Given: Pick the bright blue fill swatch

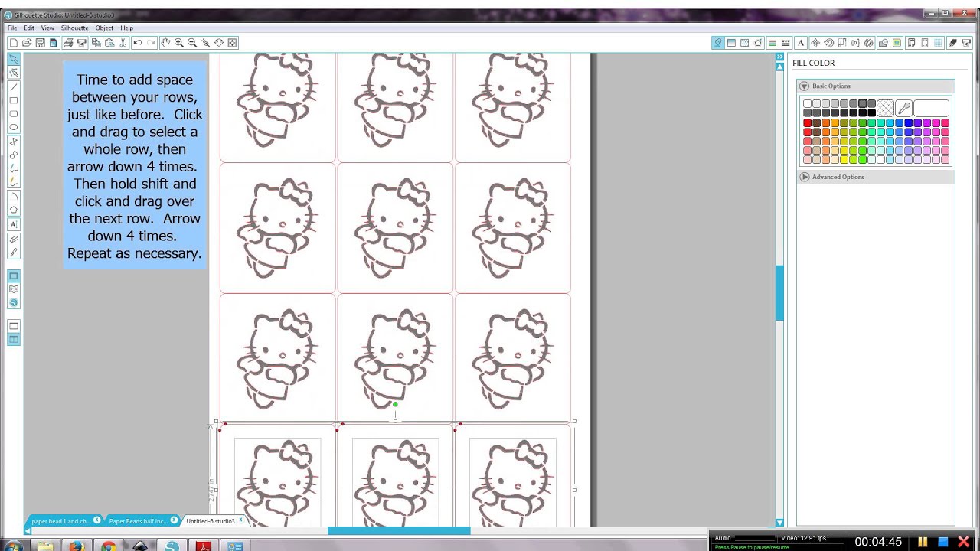Looking at the screenshot, I should tap(908, 123).
